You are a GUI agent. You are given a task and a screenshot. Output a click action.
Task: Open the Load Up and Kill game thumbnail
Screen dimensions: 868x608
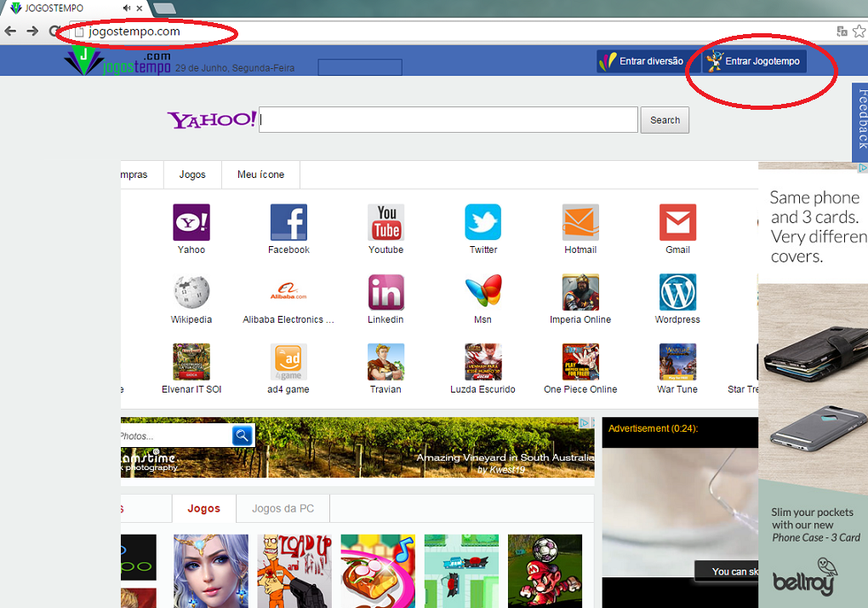tap(294, 571)
